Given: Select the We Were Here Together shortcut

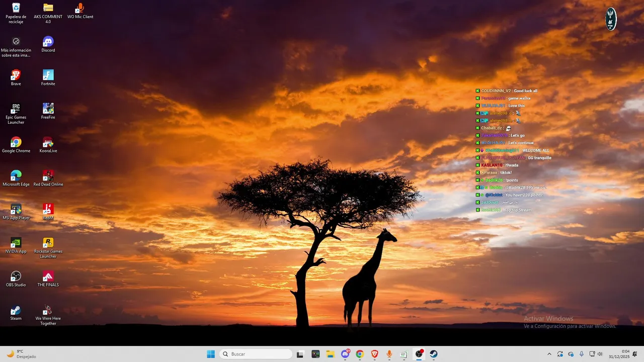Looking at the screenshot, I should coord(48,315).
